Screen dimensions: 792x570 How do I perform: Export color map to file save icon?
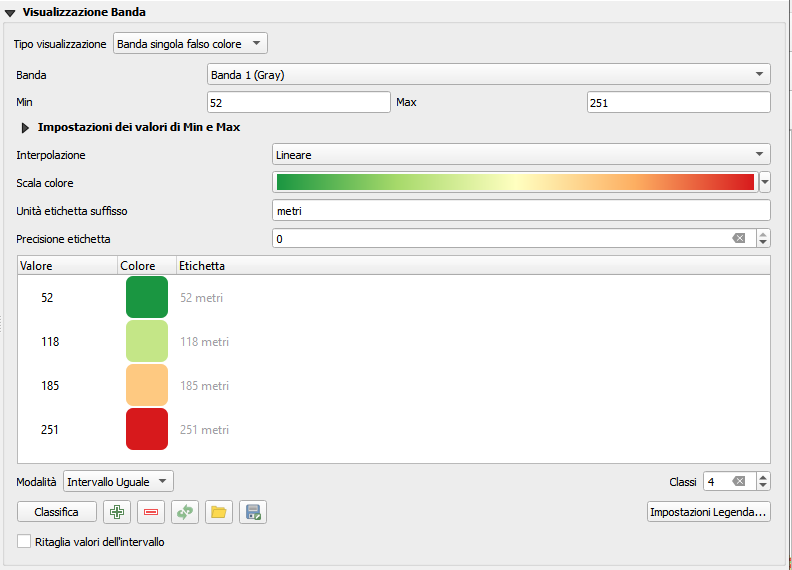pos(253,512)
